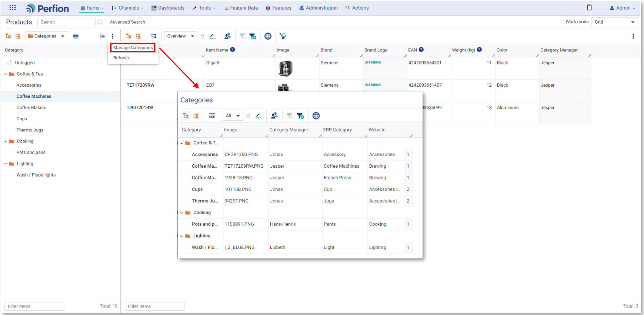644x315 pixels.
Task: Click list view icon in Categories dialog
Action: [196, 116]
